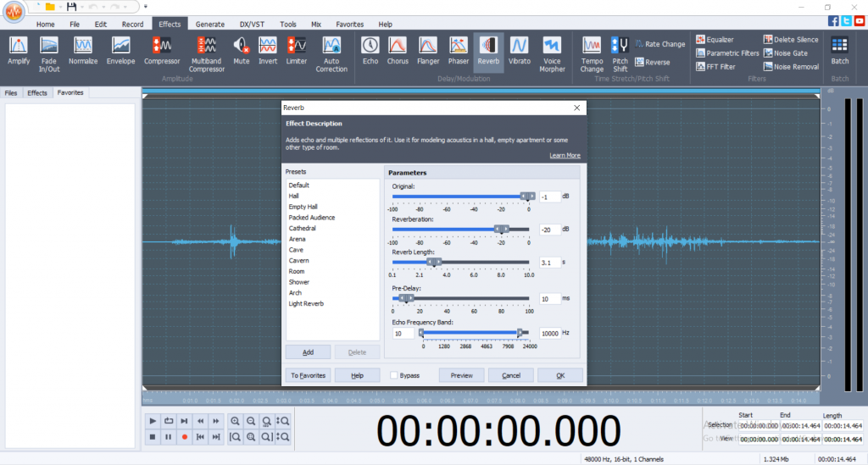Follow the Learn More link
Screen dimensions: 868x465
coord(565,156)
